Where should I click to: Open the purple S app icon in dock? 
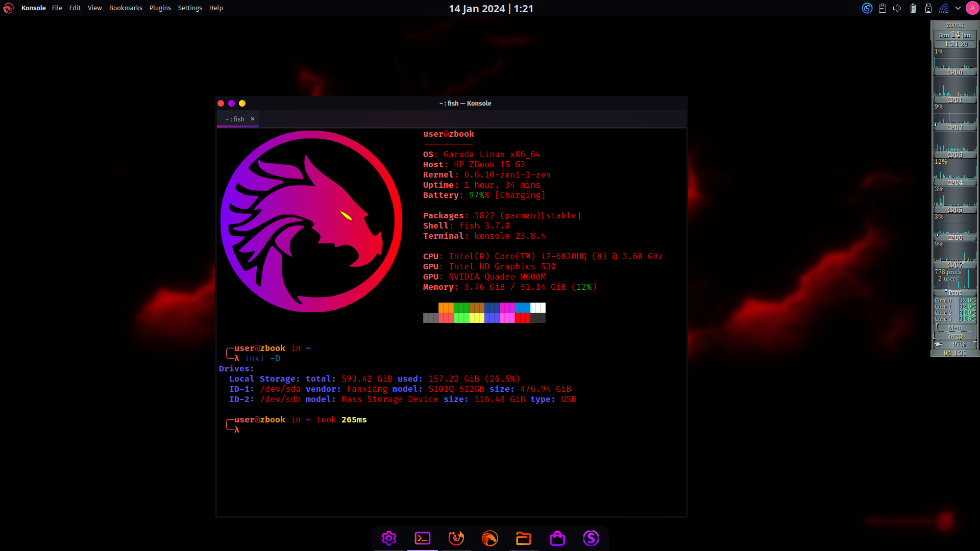tap(591, 538)
